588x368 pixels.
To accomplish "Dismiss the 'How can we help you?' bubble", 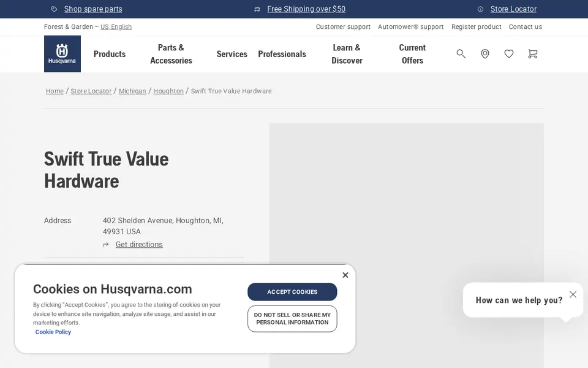I will 573,294.
